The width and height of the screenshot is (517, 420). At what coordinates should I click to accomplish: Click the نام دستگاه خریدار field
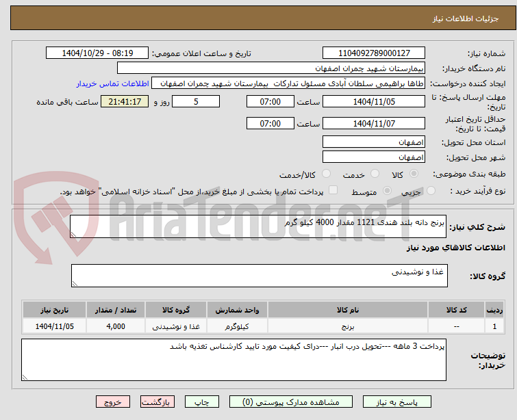[x=271, y=68]
